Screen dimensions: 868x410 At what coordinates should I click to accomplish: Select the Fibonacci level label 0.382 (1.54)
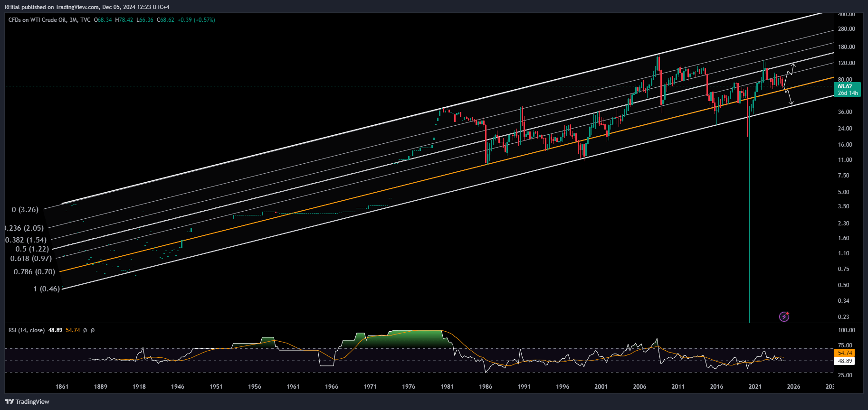click(26, 240)
